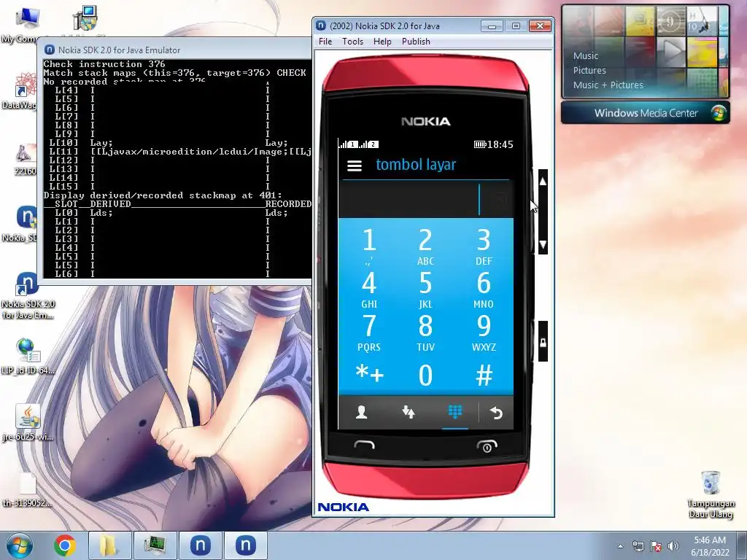Viewport: 747px width, 560px height.
Task: Click the volume speaker tray icon
Action: pos(673,546)
